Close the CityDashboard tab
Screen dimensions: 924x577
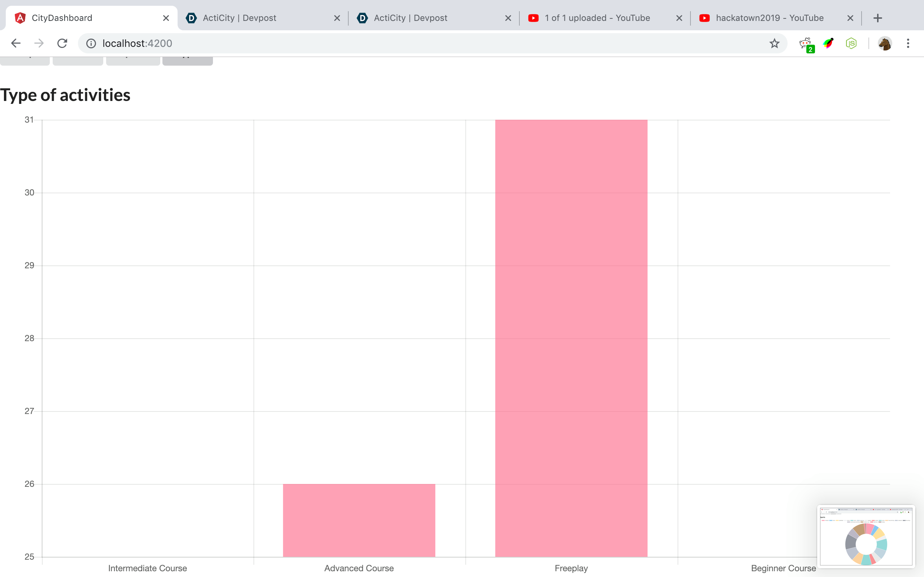coord(166,18)
